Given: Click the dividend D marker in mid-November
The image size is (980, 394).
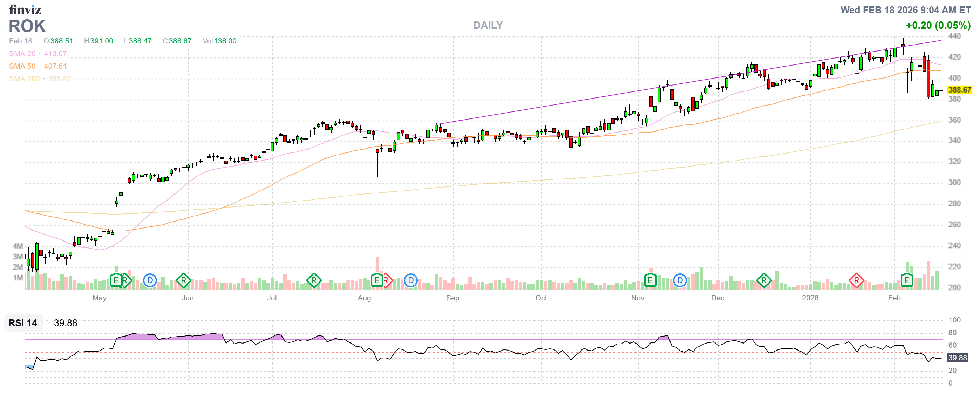Looking at the screenshot, I should click(x=680, y=281).
